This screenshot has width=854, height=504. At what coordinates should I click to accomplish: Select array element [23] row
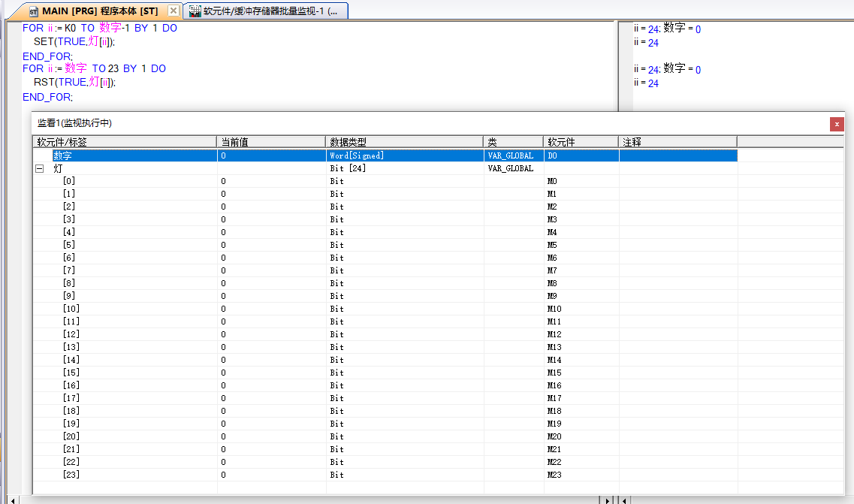(x=71, y=475)
